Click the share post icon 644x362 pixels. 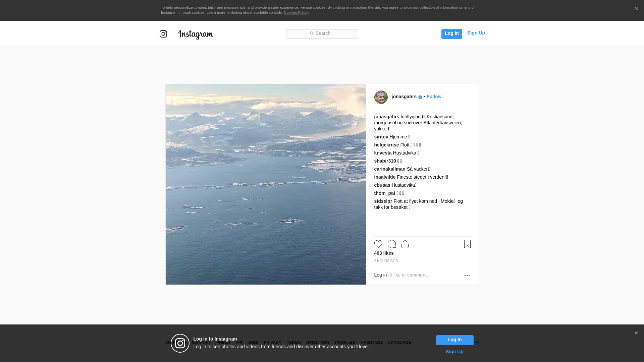pos(405,244)
